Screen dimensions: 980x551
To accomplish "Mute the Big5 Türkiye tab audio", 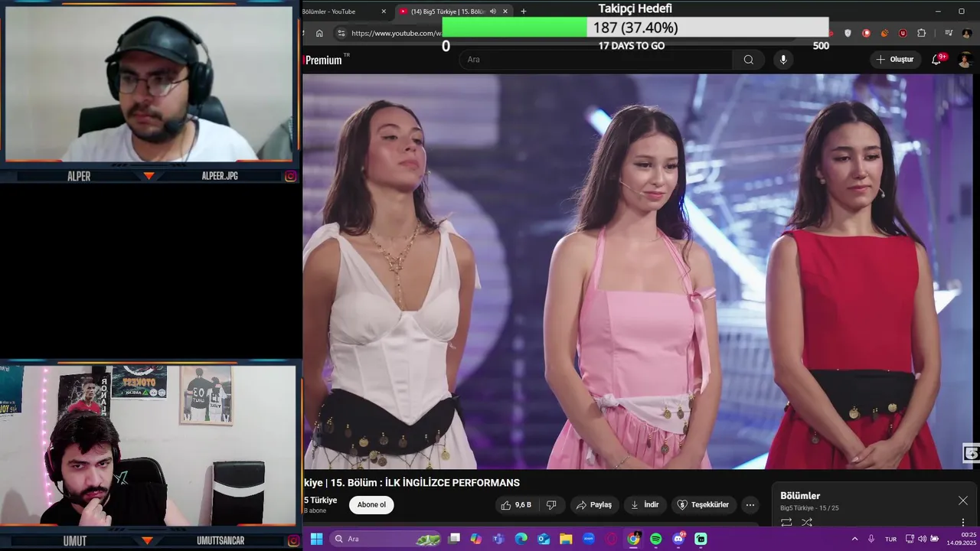I will pos(493,11).
